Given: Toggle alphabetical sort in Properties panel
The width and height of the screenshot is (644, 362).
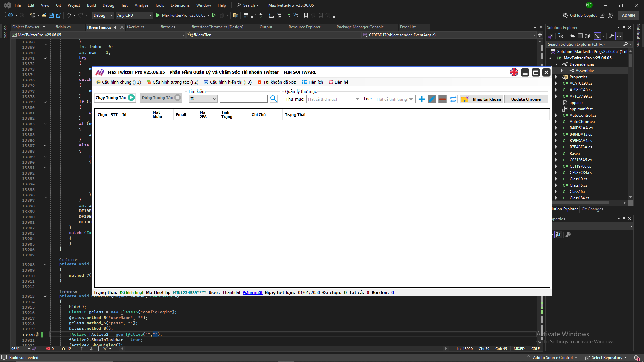Looking at the screenshot, I should click(x=558, y=235).
